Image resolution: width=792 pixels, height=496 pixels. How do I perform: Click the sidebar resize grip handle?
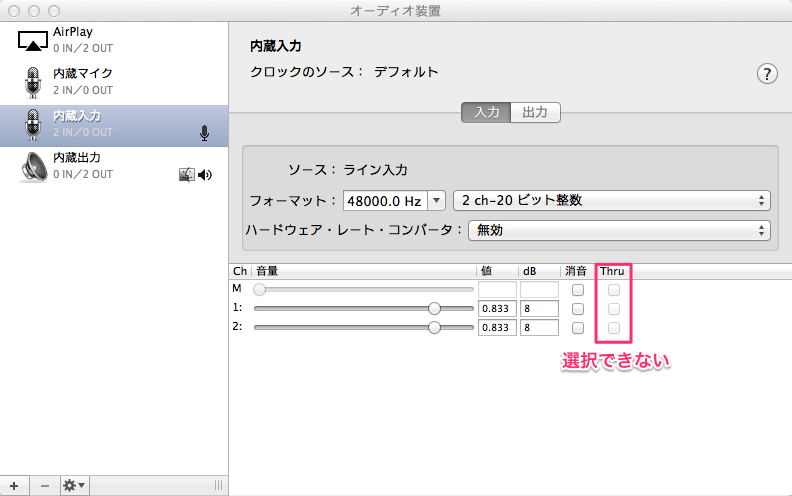(x=218, y=485)
